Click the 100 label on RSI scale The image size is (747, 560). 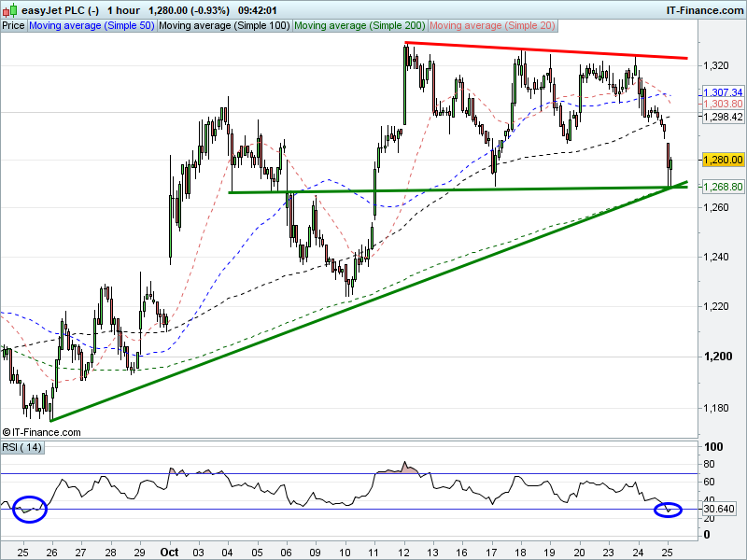[713, 447]
